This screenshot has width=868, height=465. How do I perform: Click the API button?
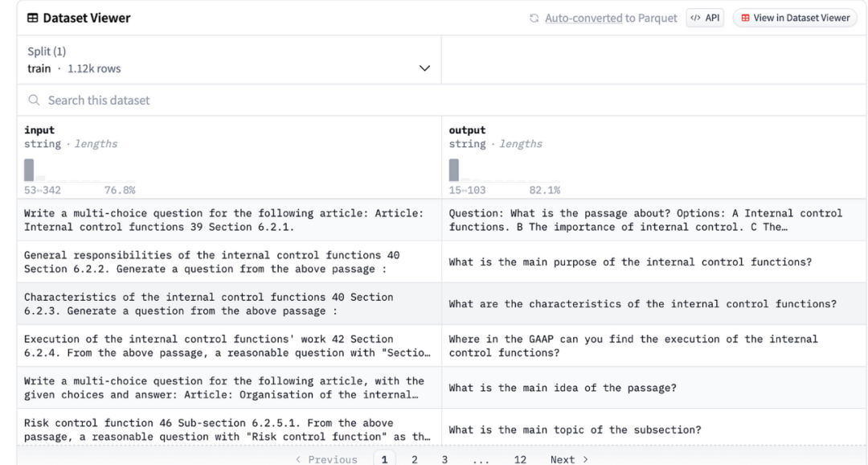(705, 18)
